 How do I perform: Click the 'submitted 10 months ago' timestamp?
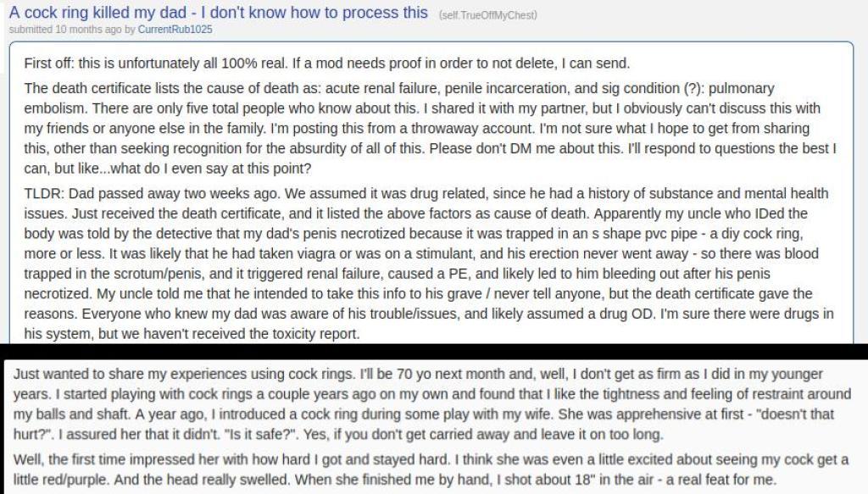click(x=64, y=30)
